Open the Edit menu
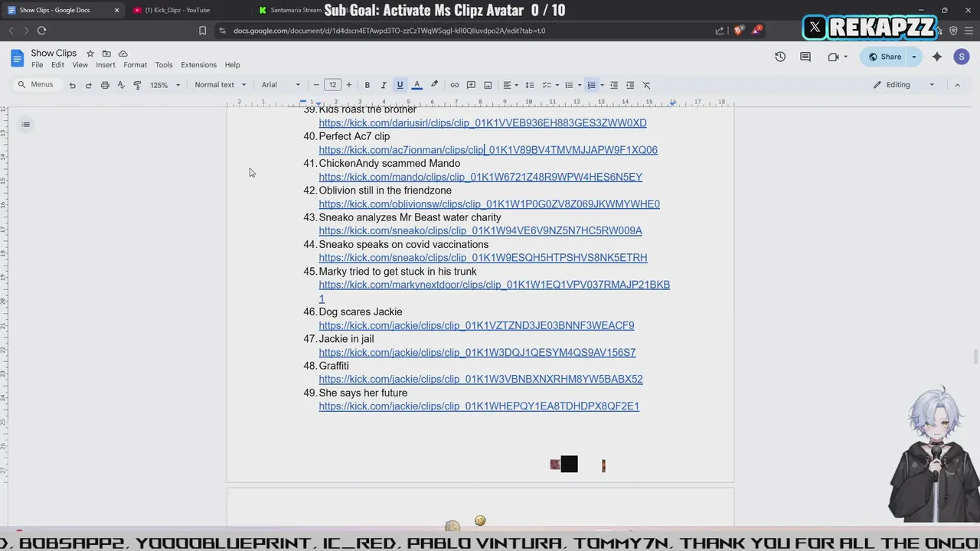The height and width of the screenshot is (551, 980). [x=57, y=65]
